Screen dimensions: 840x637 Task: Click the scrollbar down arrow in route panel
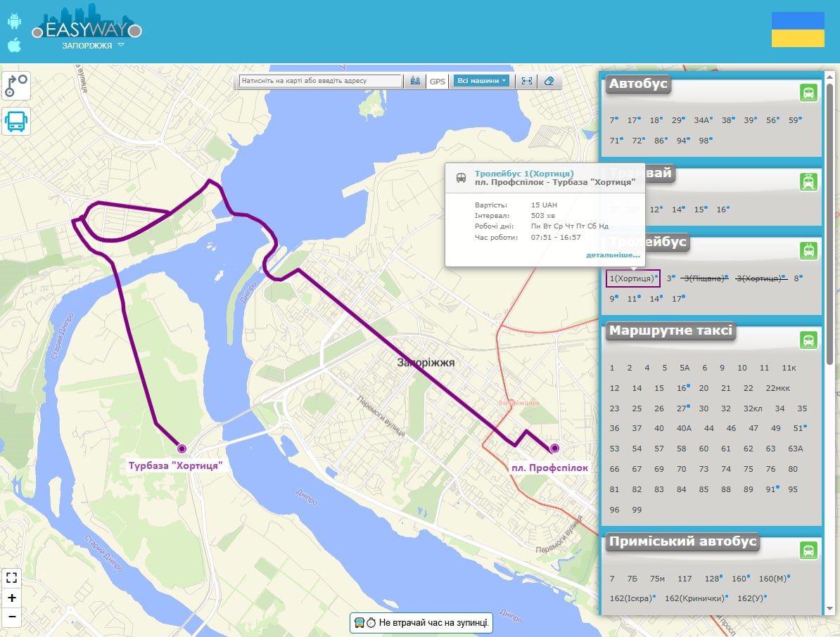[x=829, y=608]
